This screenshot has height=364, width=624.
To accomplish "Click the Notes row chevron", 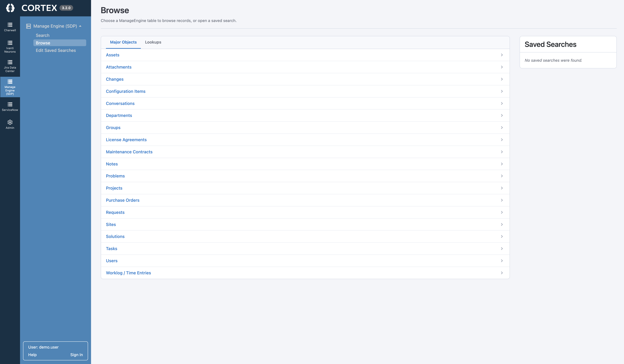I will click(502, 164).
